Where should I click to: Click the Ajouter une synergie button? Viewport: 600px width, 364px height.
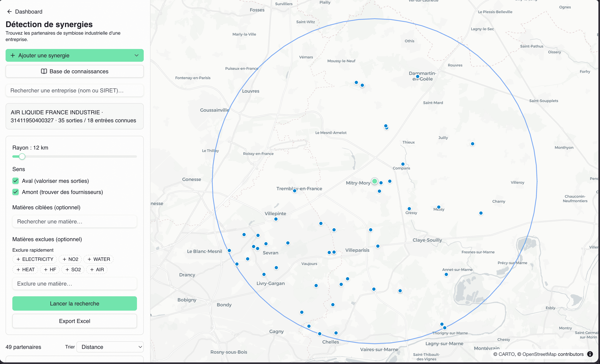pyautogui.click(x=74, y=55)
